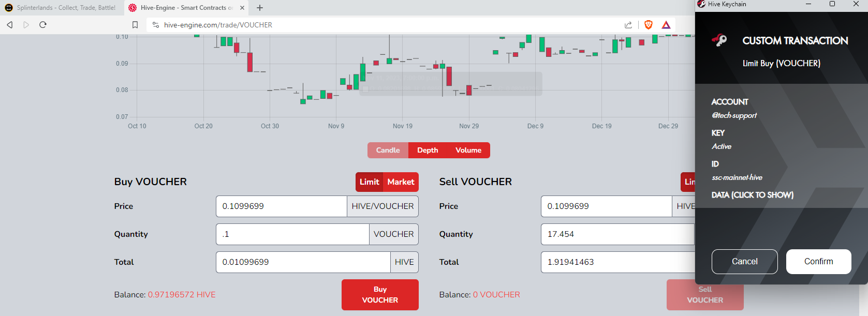
Task: Switch to the Splinterlands tab
Action: [x=61, y=8]
